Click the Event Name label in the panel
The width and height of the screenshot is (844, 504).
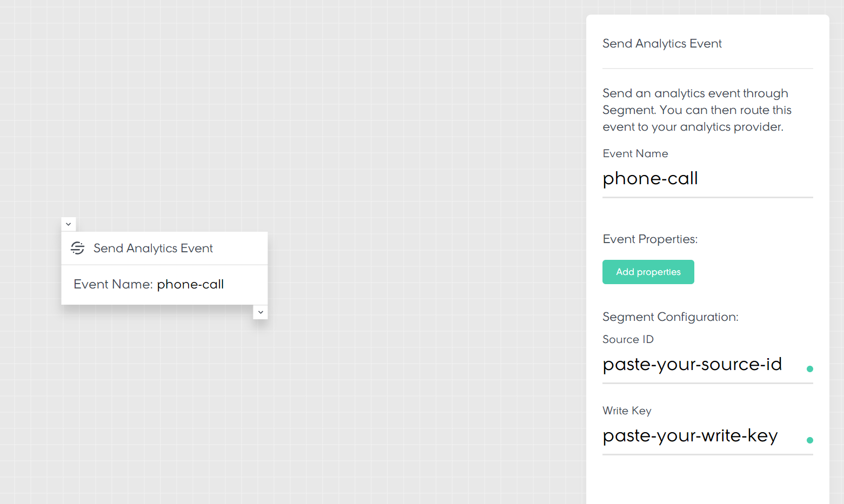tap(635, 154)
